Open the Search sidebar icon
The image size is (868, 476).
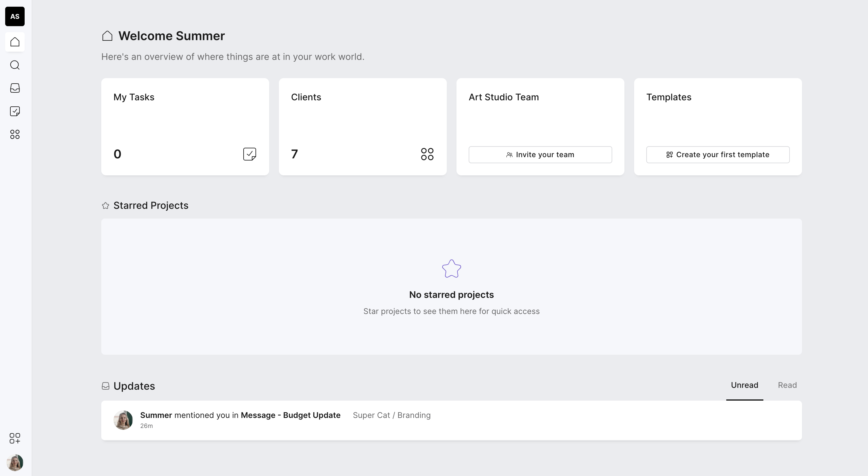click(15, 65)
